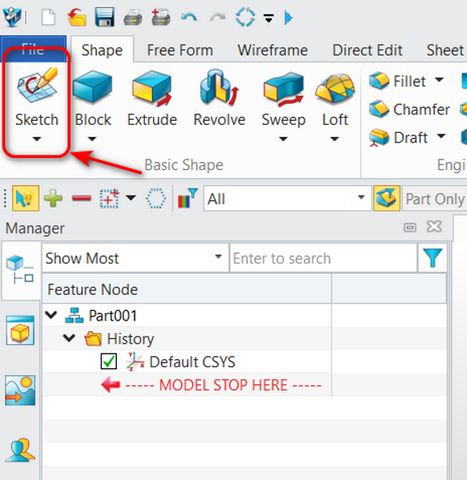Collapse the History folder node
Viewport: 467px width, 480px height.
(69, 338)
